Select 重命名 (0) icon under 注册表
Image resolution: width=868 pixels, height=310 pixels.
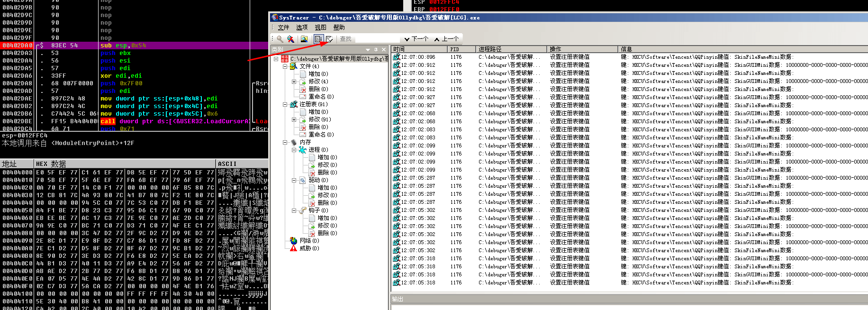(x=303, y=135)
